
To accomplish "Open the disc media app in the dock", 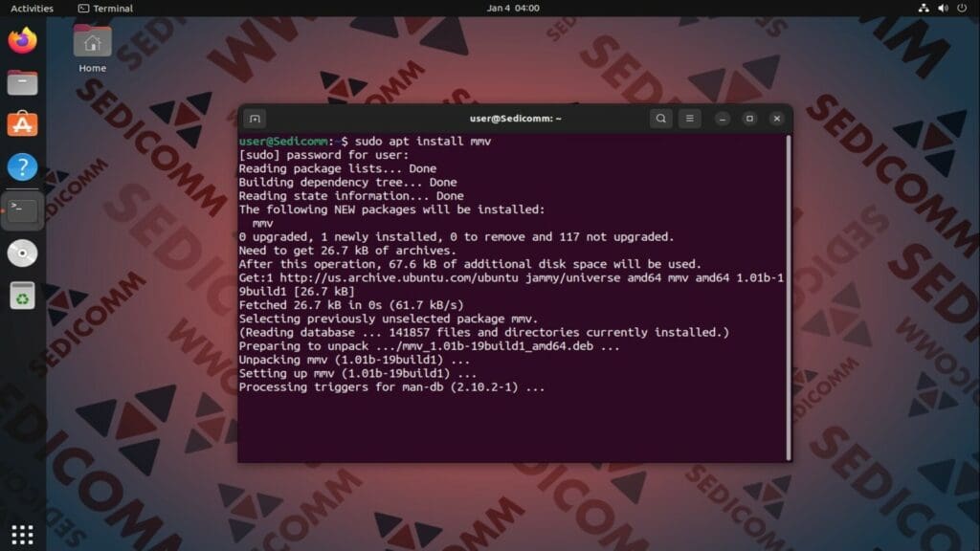I will tap(22, 253).
